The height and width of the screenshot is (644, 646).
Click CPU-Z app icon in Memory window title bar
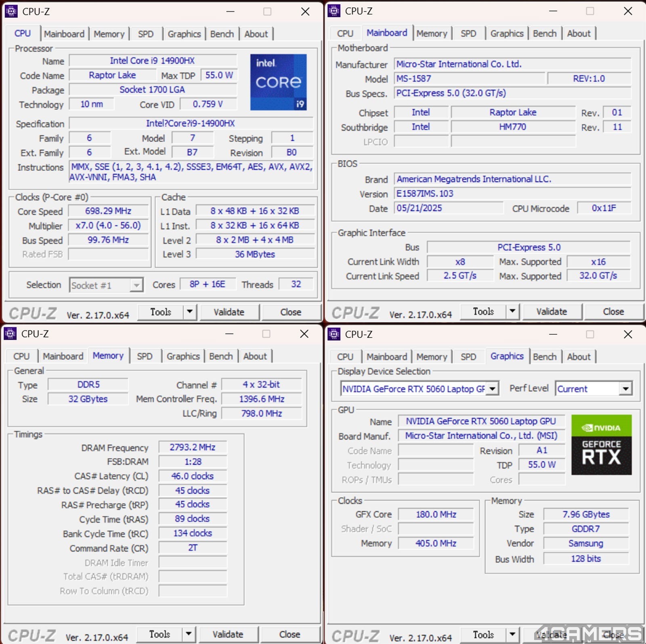pos(10,334)
